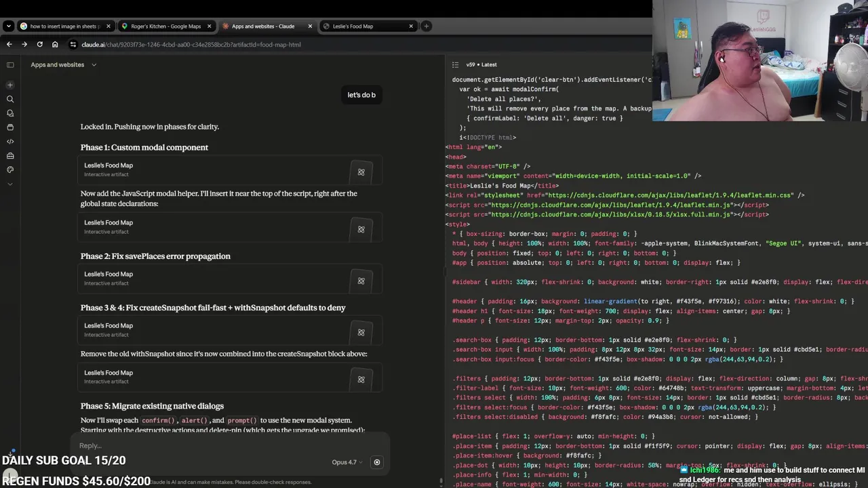Open the chats icon in sidebar
Viewport: 868px width, 488px height.
(10, 113)
